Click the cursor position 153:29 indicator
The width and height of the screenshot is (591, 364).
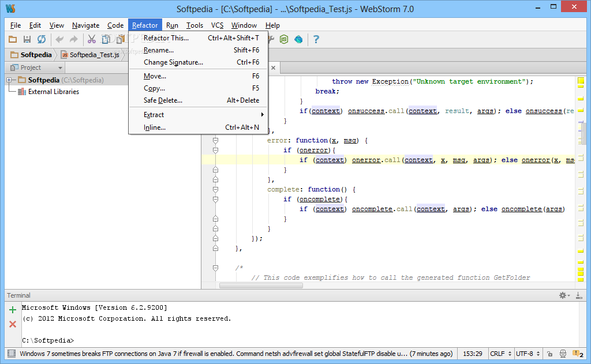tap(473, 354)
